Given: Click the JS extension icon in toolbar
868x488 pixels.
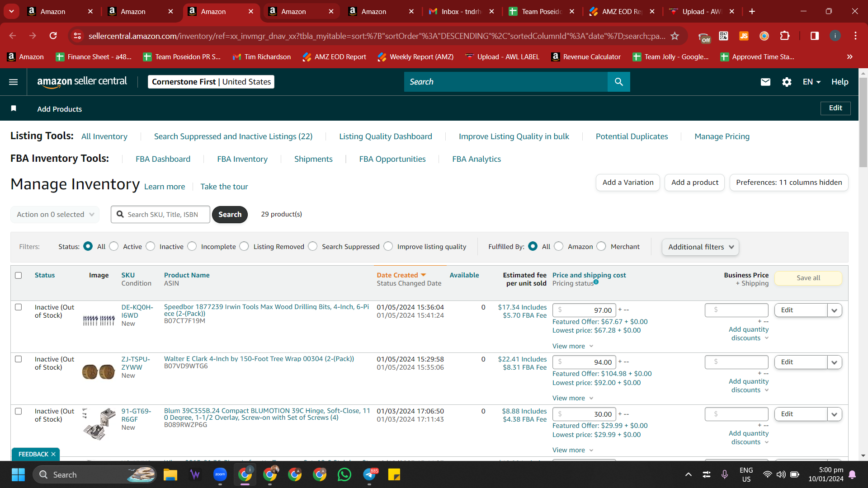Looking at the screenshot, I should (744, 36).
